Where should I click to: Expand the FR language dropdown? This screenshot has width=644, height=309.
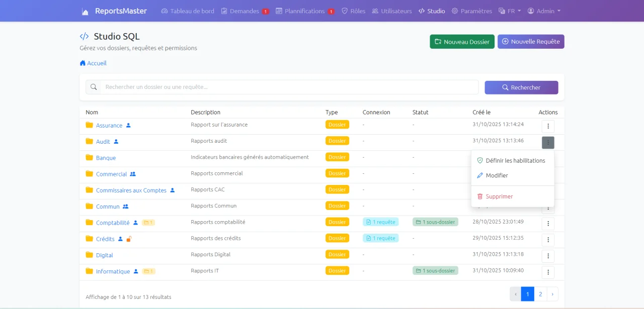510,11
